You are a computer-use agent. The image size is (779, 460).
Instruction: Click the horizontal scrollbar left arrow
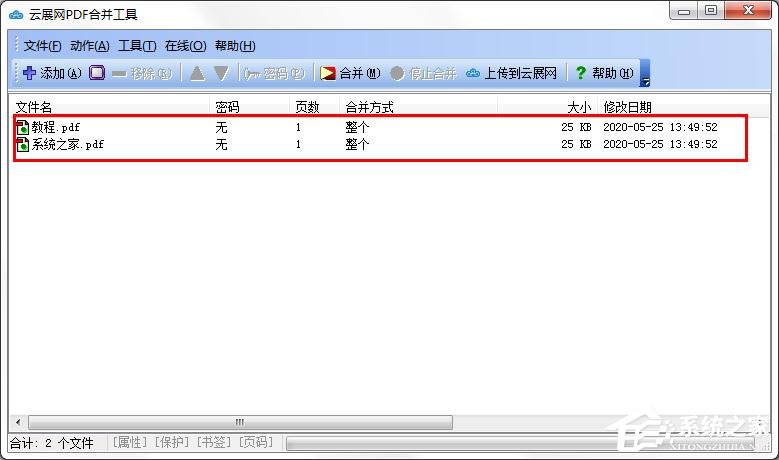(x=18, y=422)
